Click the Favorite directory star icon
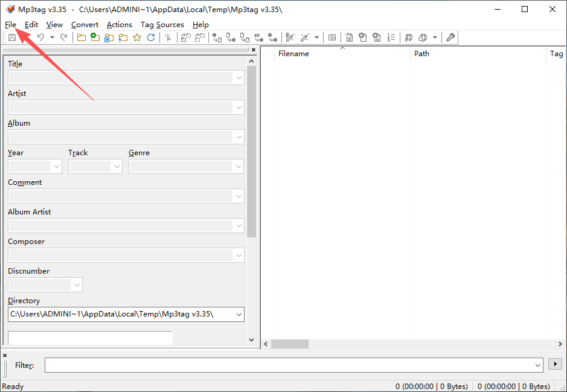 click(x=137, y=37)
